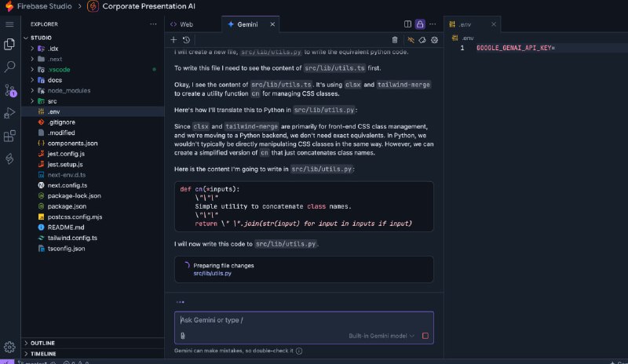
Task: Click line 1 GOOGLE_GENAI_API_KEY in editor
Action: [515, 48]
